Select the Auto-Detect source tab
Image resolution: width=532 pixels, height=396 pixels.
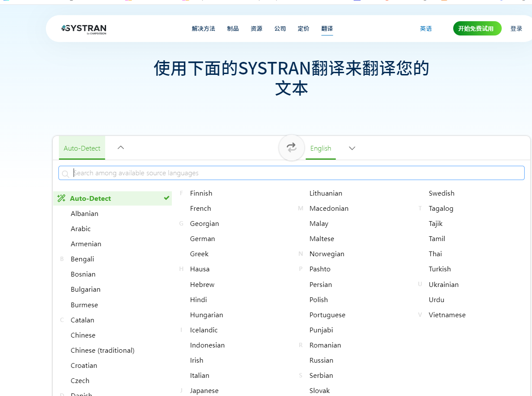pos(82,148)
